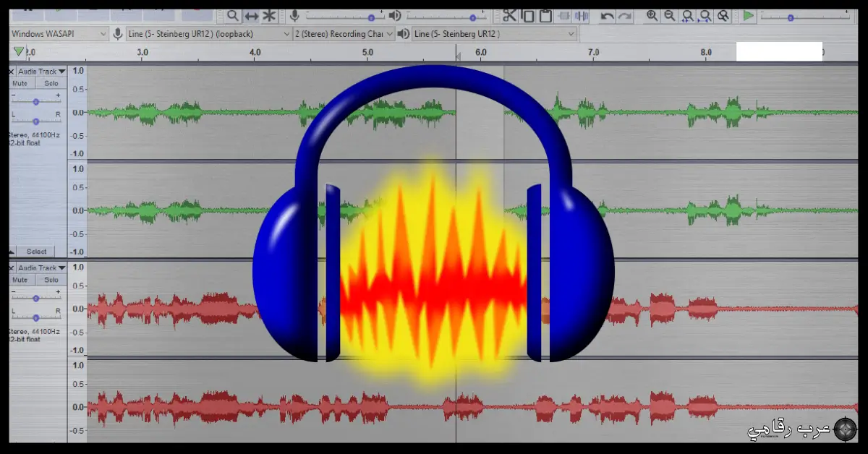Click the Cut scissors icon

509,15
